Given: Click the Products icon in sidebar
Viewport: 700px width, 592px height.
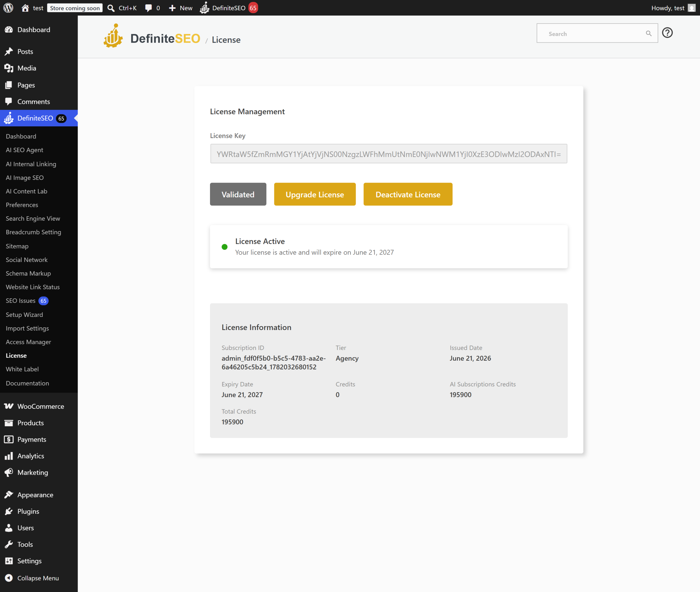Looking at the screenshot, I should coord(9,423).
